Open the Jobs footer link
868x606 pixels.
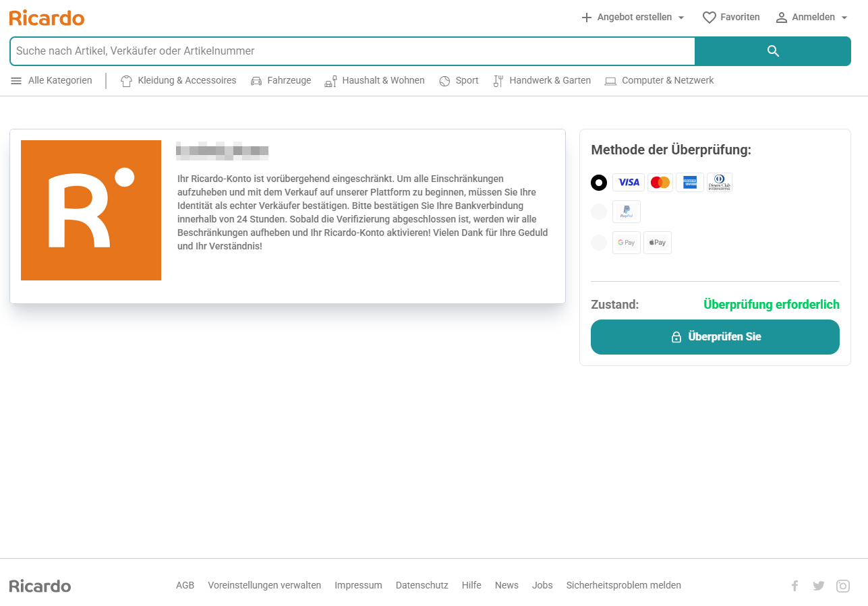(x=542, y=586)
